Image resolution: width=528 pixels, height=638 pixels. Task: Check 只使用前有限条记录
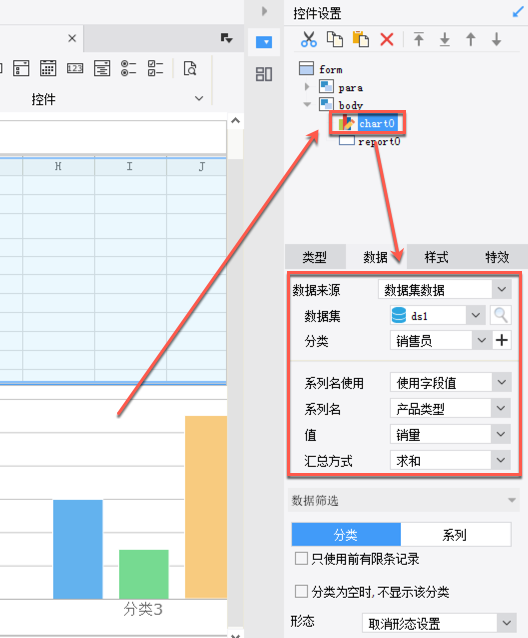pos(301,558)
